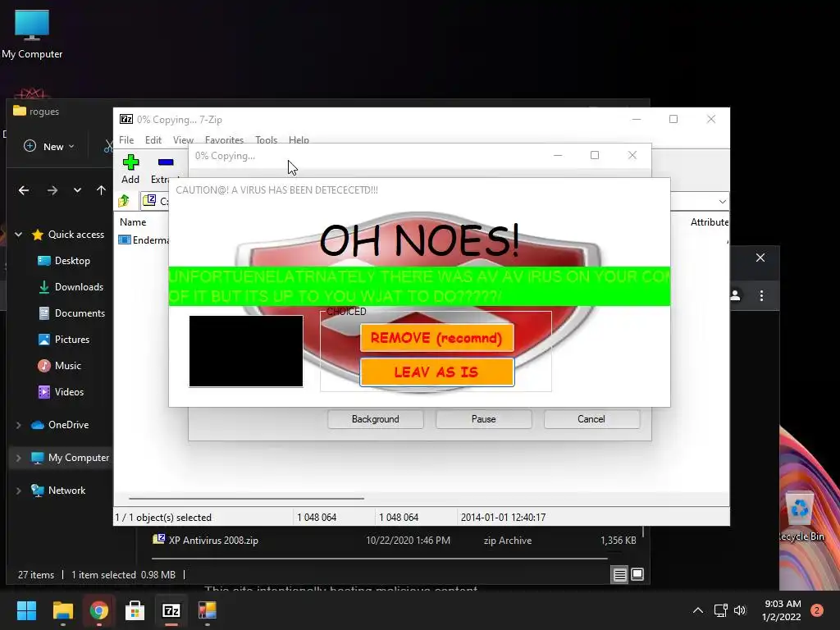840x630 pixels.
Task: Open Desktop in Explorer sidebar
Action: click(x=64, y=260)
